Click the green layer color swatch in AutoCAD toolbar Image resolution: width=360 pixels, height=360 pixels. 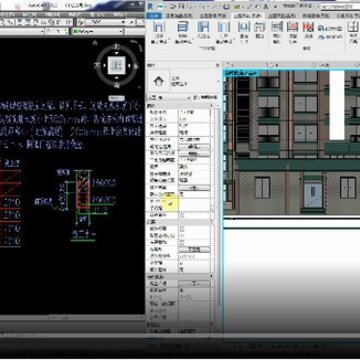[76, 31]
